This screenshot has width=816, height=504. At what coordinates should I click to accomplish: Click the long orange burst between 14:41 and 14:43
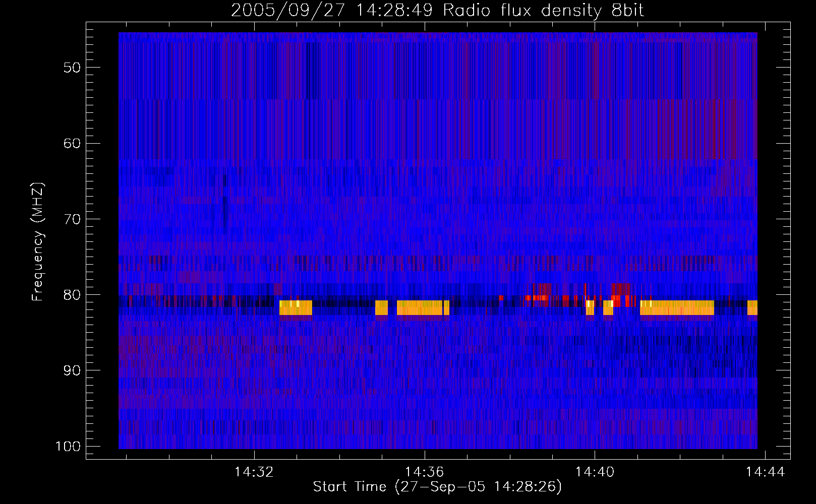pos(677,307)
